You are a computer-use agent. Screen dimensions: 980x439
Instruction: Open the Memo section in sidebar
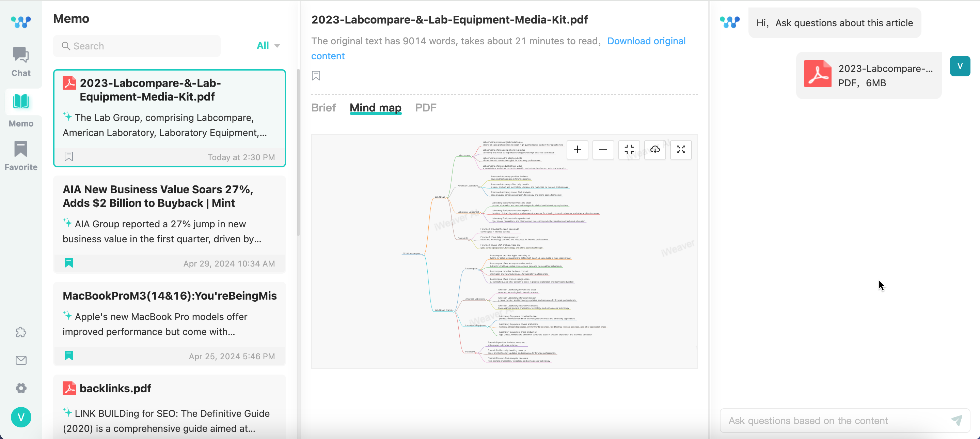tap(21, 110)
